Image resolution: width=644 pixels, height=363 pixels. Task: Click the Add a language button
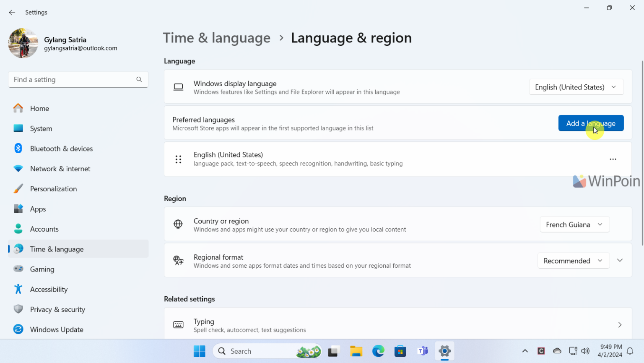pyautogui.click(x=591, y=123)
